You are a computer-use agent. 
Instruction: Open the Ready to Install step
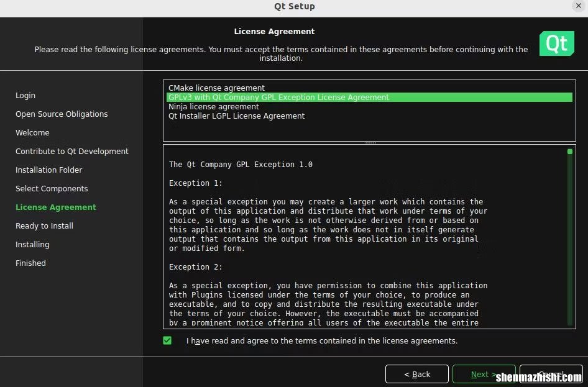pyautogui.click(x=44, y=225)
